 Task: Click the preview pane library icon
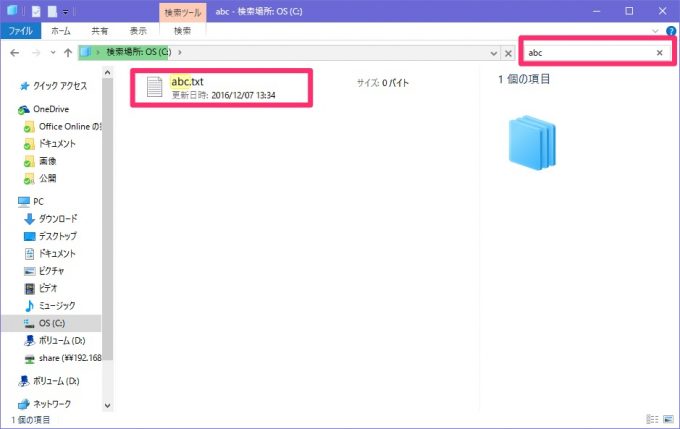532,143
